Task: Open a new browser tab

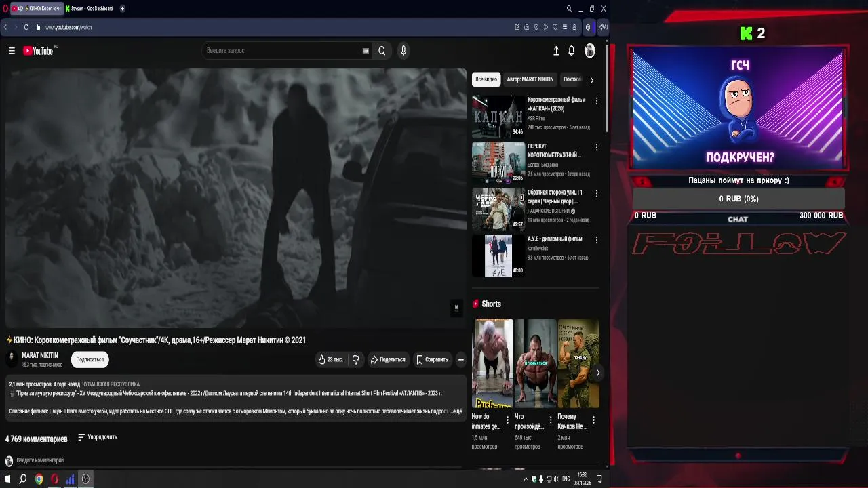Action: coord(123,9)
